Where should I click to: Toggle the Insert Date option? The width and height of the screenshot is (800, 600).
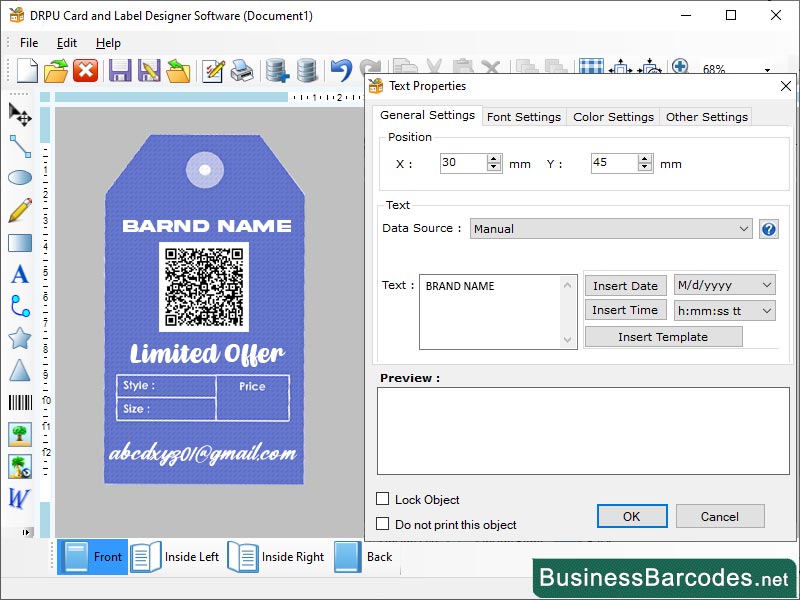point(625,285)
